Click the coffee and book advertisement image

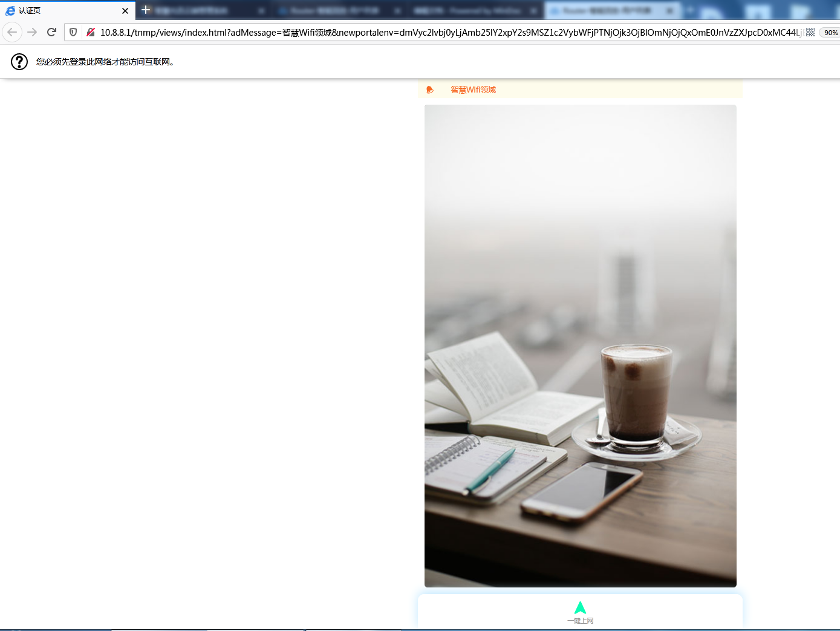tap(580, 345)
